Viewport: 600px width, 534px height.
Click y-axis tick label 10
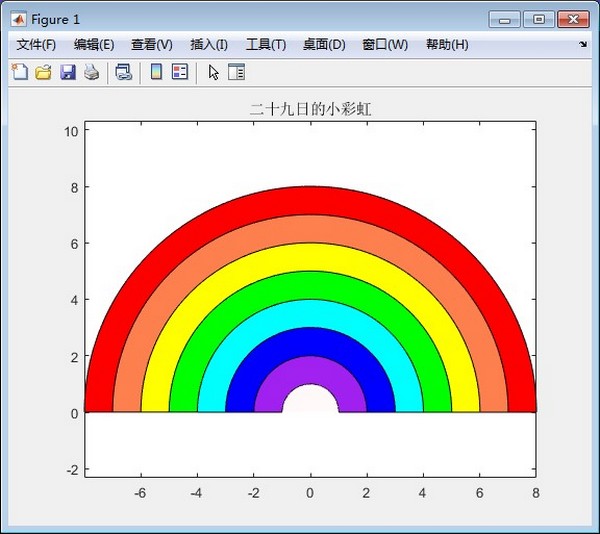(x=71, y=132)
